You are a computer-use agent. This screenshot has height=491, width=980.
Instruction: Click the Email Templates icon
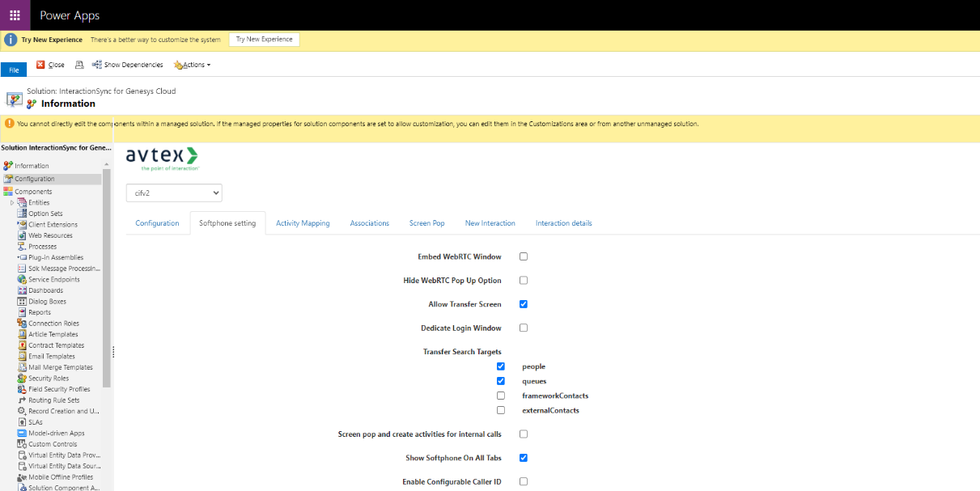point(22,356)
